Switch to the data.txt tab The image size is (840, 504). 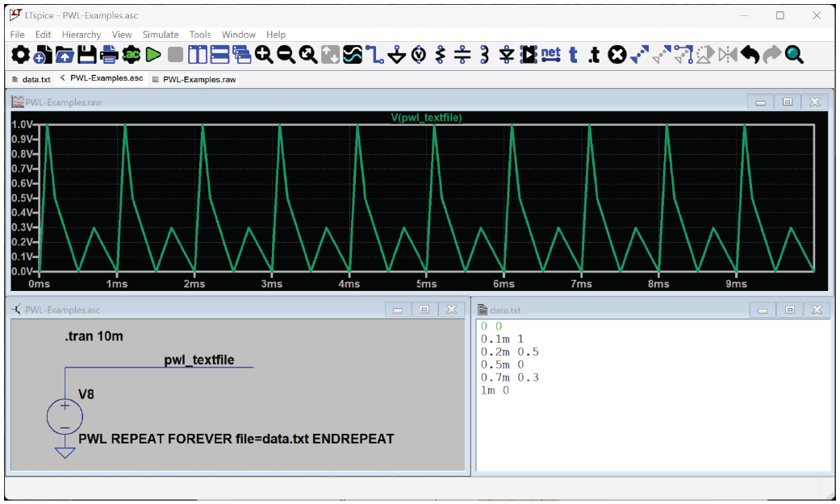pos(31,79)
